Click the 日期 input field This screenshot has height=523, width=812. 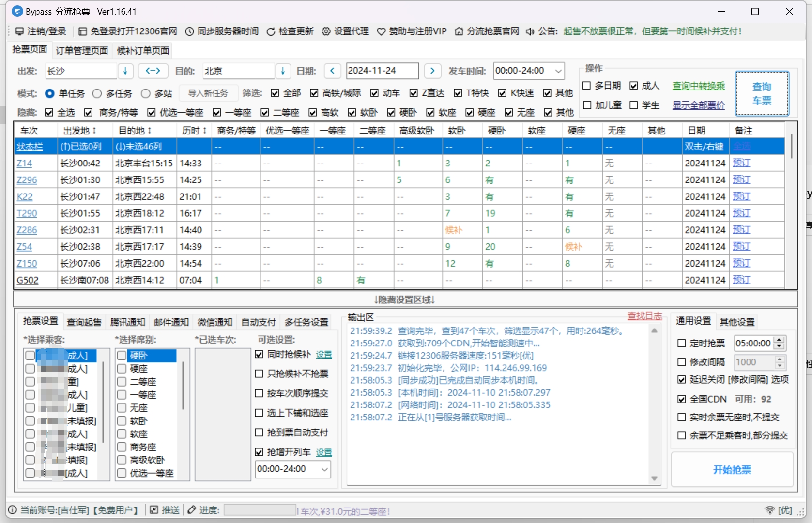pyautogui.click(x=383, y=71)
